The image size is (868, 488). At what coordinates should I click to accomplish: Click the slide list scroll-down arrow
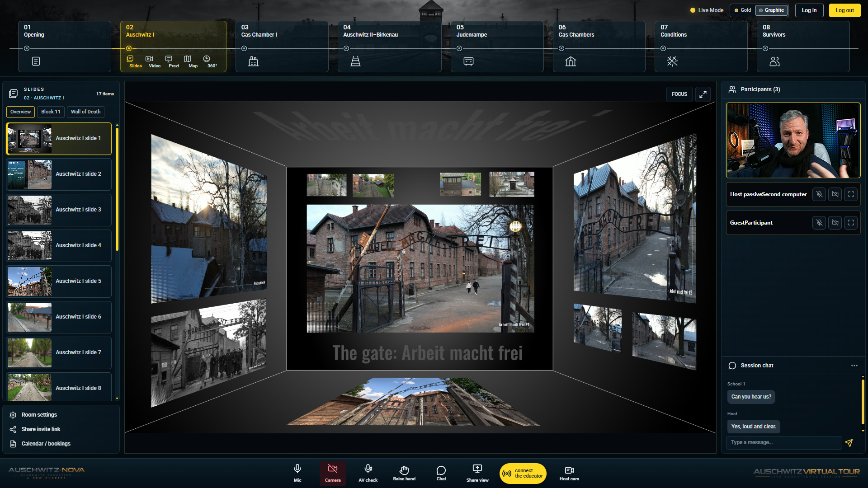tap(117, 399)
